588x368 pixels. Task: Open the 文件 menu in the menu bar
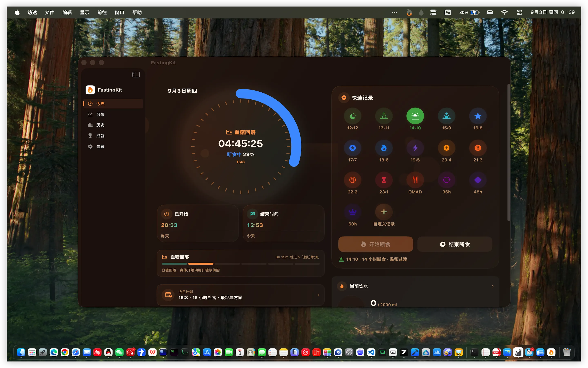click(50, 12)
